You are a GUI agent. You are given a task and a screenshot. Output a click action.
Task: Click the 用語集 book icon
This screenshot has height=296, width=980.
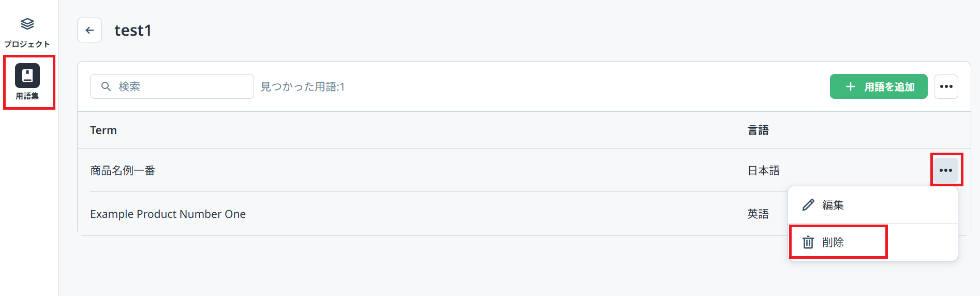click(27, 76)
